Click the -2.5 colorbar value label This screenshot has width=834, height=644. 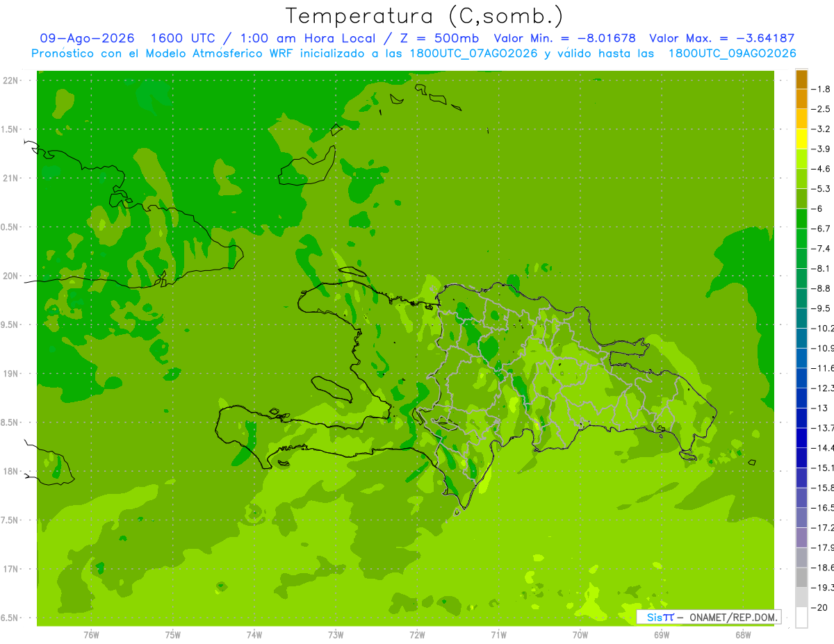point(822,109)
